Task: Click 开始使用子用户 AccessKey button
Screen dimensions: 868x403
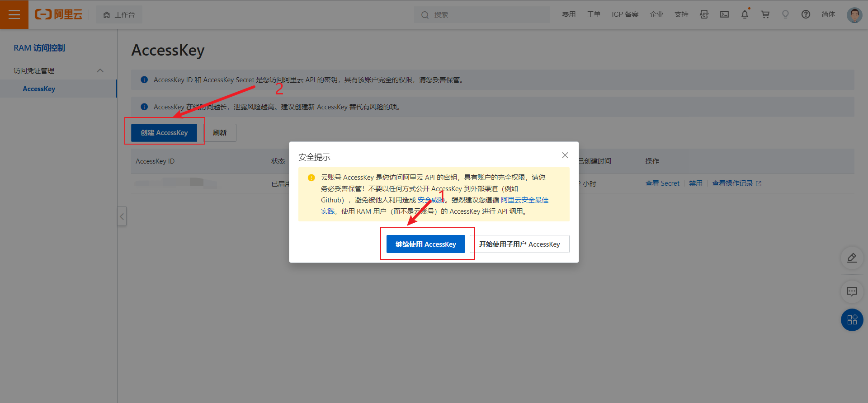Action: pos(519,244)
